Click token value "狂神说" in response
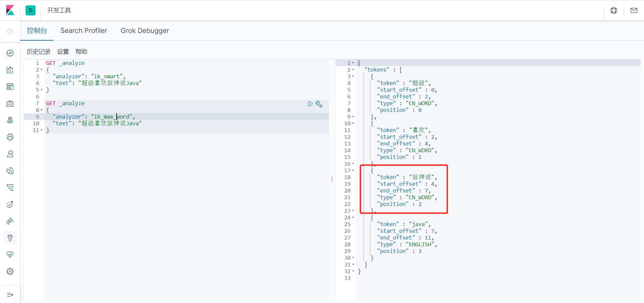The image size is (644, 303). tap(422, 177)
